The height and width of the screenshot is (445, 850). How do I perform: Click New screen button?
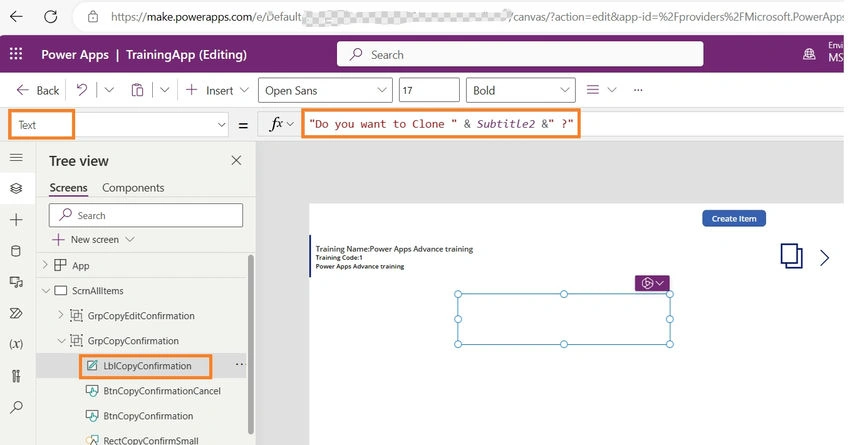[92, 240]
